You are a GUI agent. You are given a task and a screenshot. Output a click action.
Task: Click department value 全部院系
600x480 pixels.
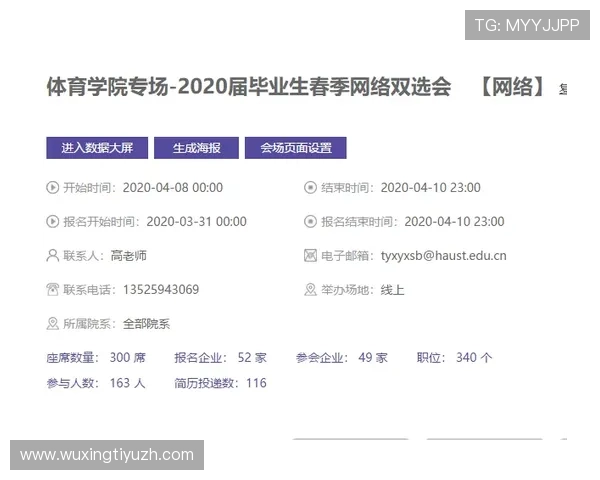(x=147, y=324)
